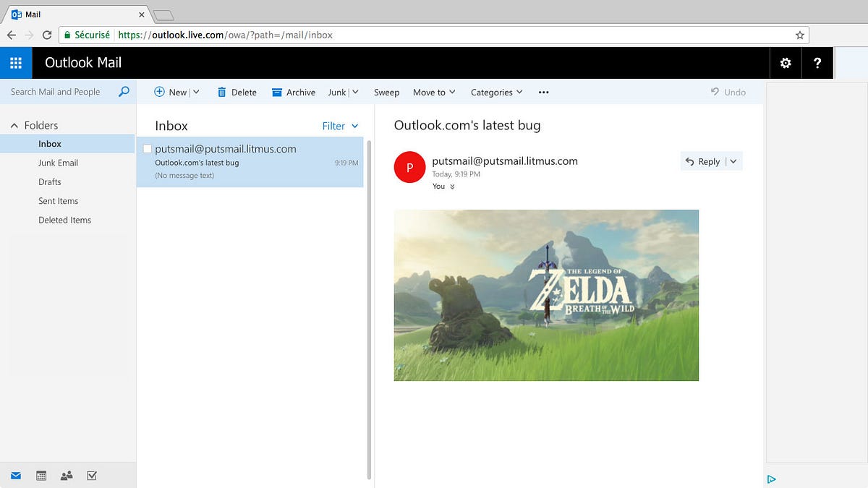This screenshot has width=868, height=488.
Task: Open the Tasks checkmark icon
Action: pos(92,476)
